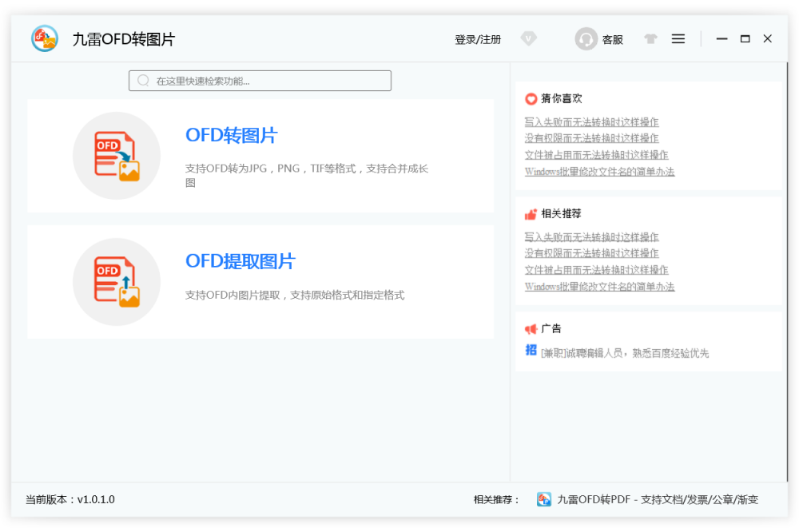Select the OFD提取图片 title

click(240, 261)
